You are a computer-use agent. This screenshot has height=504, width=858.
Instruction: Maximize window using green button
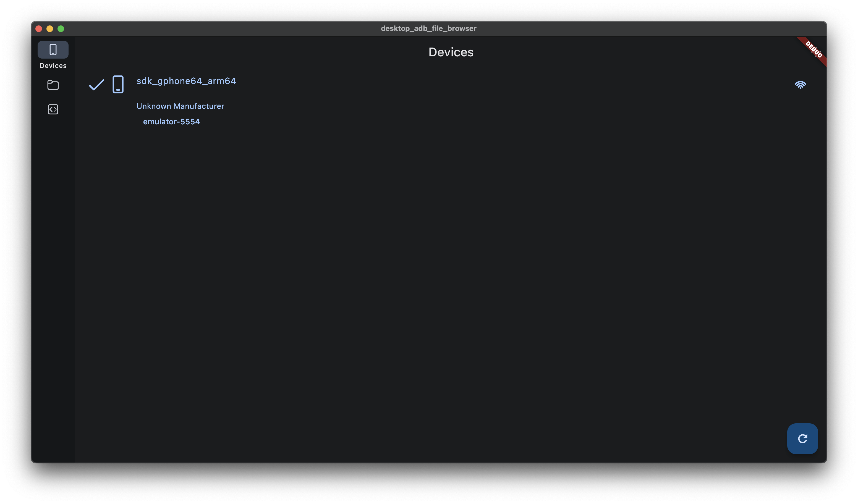click(61, 28)
